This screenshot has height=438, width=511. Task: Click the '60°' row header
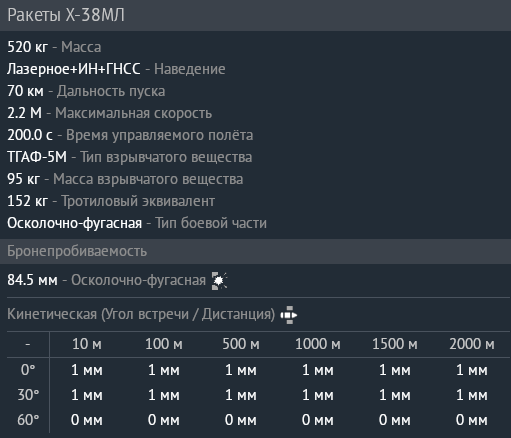28,420
